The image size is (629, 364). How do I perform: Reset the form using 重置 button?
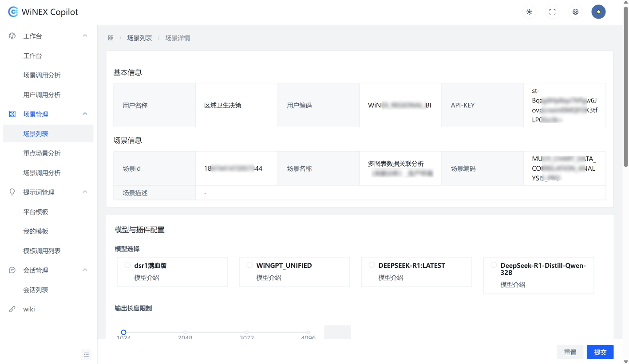570,352
